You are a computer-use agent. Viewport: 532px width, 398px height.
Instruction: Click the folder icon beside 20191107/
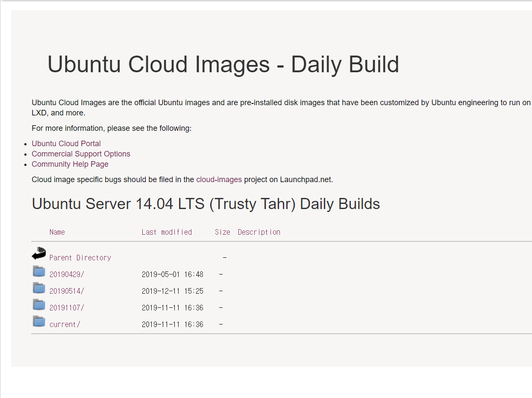coord(39,304)
